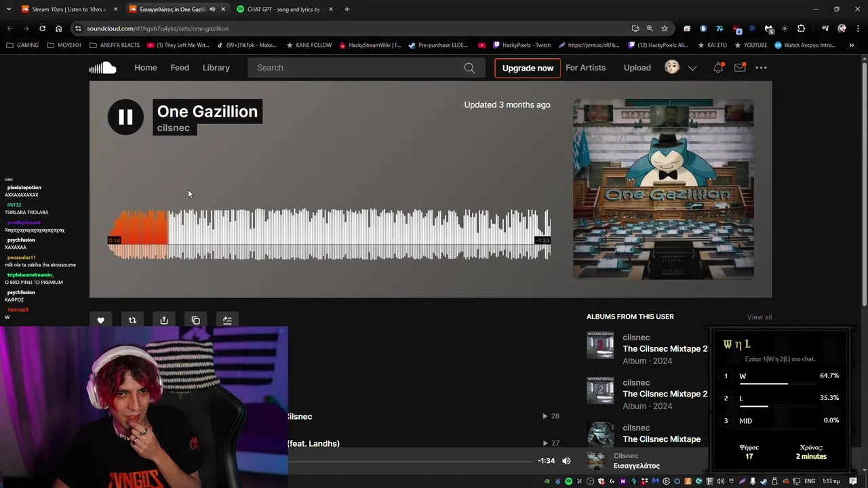
Task: Pause the One Gazillion track
Action: [x=125, y=117]
